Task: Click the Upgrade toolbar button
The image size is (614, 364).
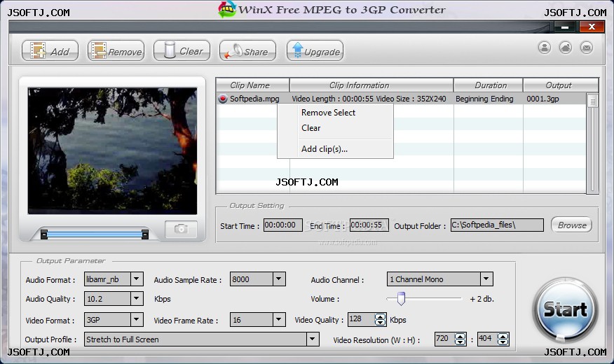Action: 315,51
